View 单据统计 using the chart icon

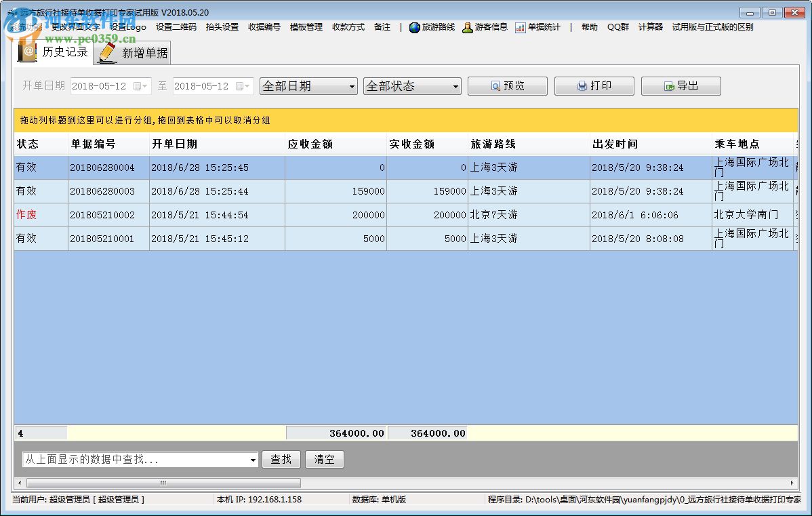pos(519,27)
